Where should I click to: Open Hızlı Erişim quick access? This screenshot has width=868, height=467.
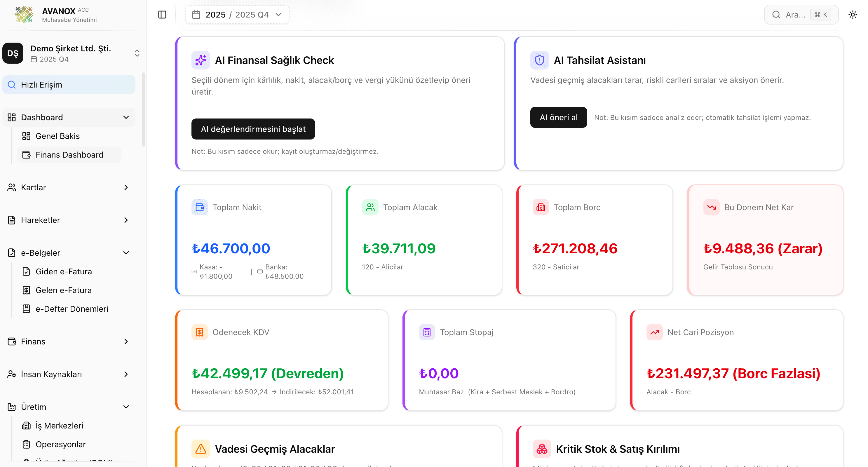69,85
